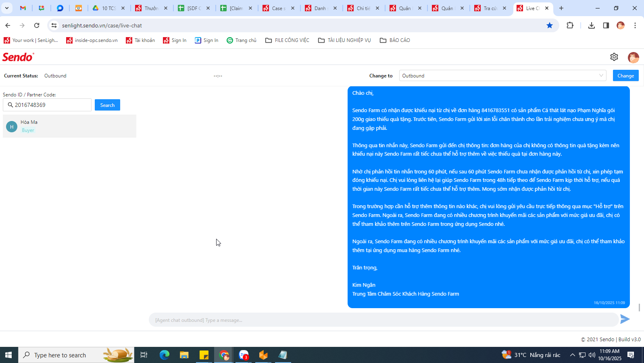Open Gmail pinned tab
The height and width of the screenshot is (363, 644).
point(23,8)
